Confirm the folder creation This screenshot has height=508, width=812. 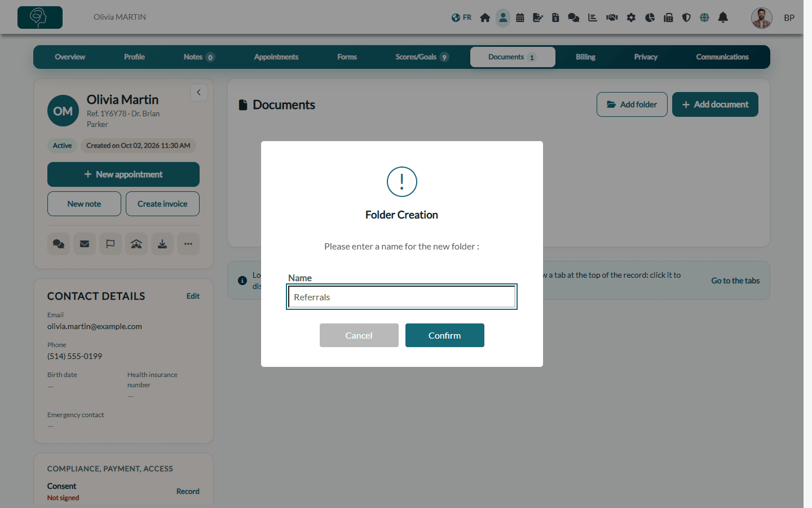pyautogui.click(x=445, y=335)
